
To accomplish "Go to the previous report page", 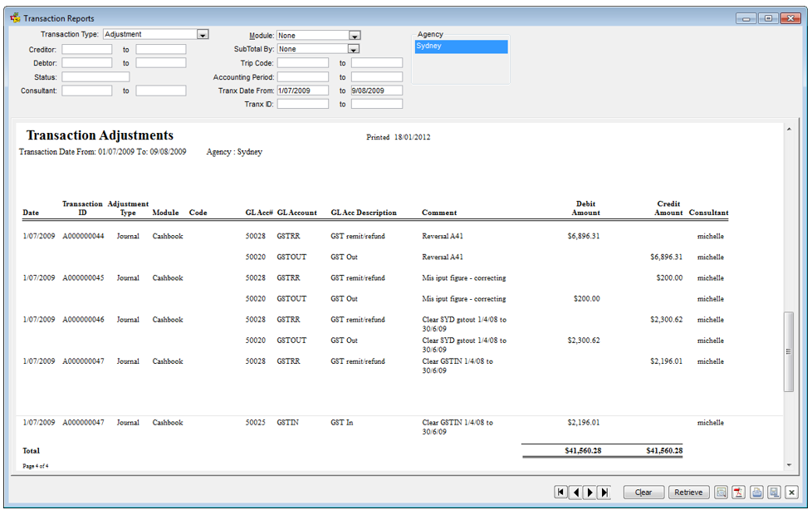I will [575, 492].
